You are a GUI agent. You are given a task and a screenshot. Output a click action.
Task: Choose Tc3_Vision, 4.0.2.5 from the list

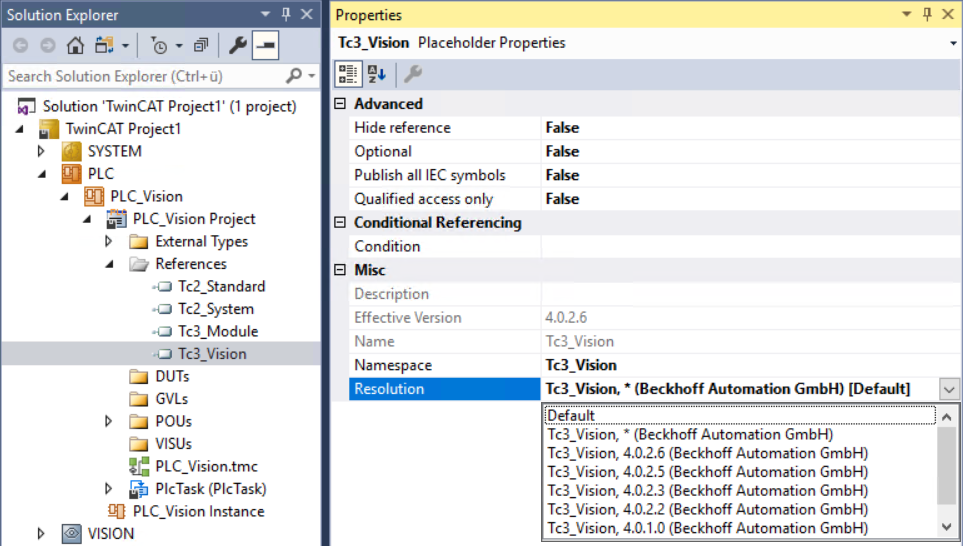coord(708,472)
